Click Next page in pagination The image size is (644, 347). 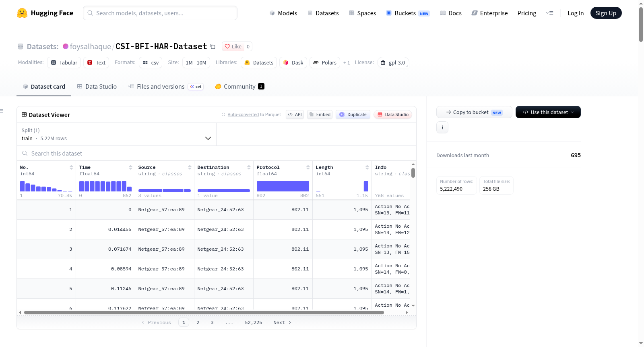point(282,322)
